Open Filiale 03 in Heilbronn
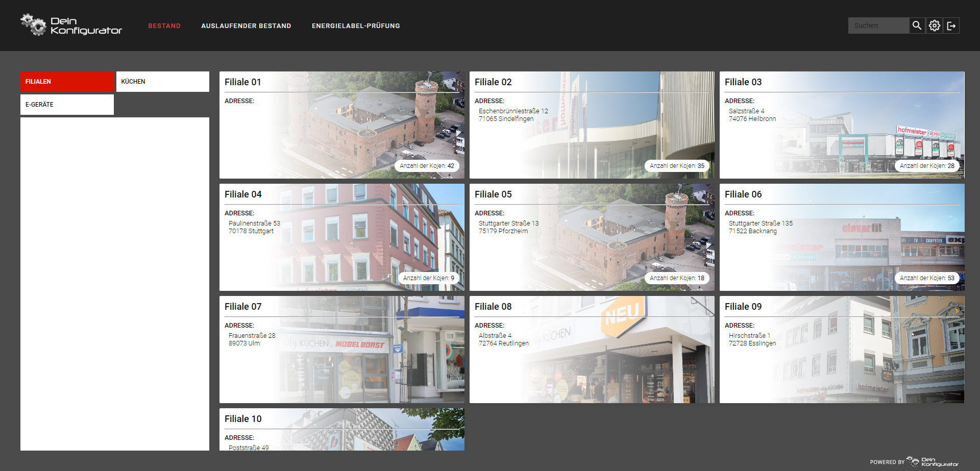Screen dimensions: 980x471 click(x=842, y=125)
